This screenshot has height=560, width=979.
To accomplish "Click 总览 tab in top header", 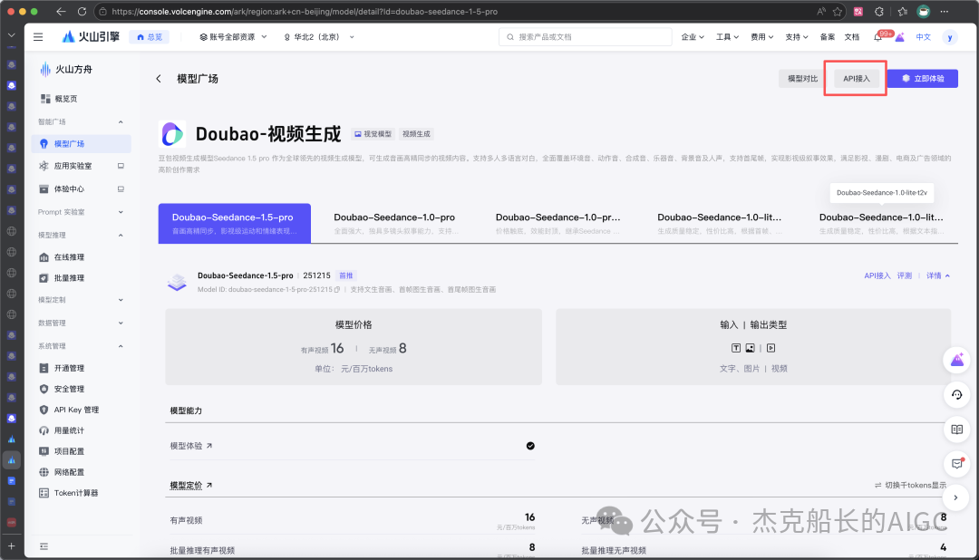I will 150,37.
